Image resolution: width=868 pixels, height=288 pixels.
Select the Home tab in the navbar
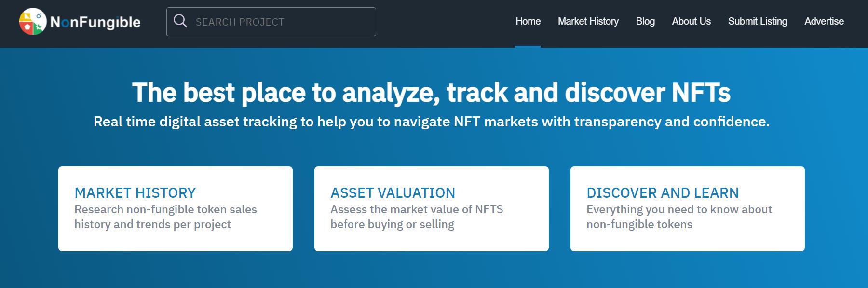(528, 21)
